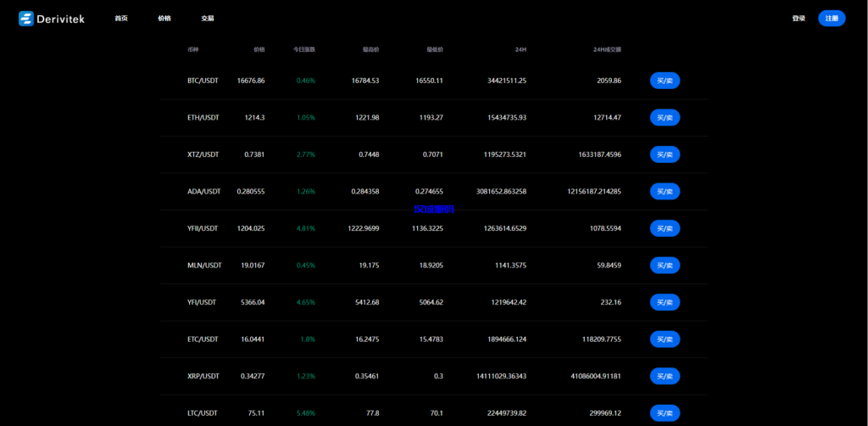The width and height of the screenshot is (868, 426).
Task: Select the ETH/USDT pair name
Action: tap(203, 118)
